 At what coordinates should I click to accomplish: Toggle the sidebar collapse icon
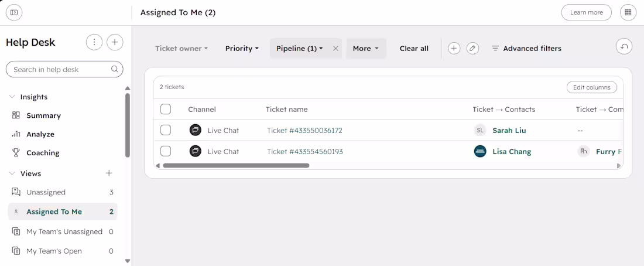[x=14, y=12]
